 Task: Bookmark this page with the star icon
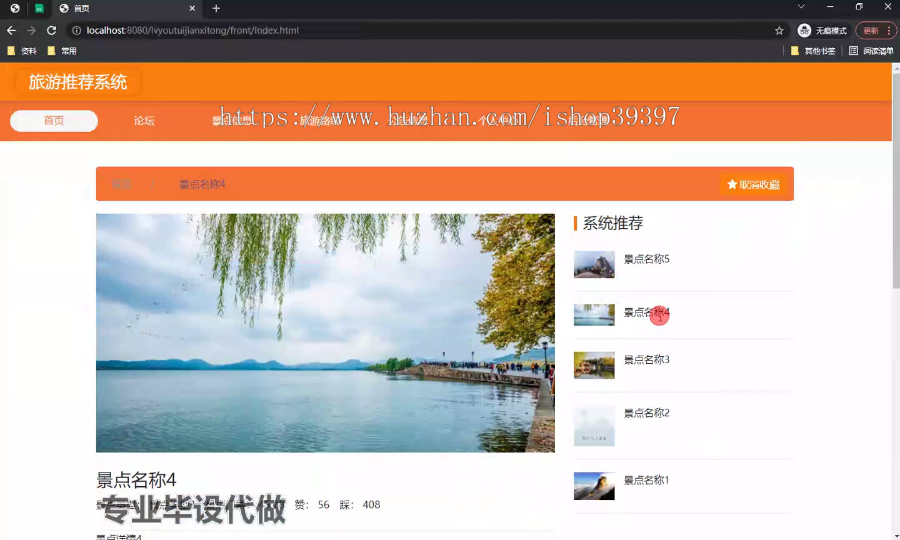click(779, 30)
